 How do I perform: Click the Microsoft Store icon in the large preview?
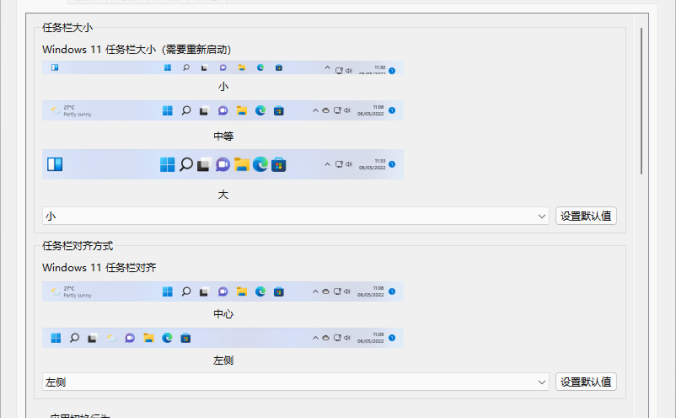point(280,165)
